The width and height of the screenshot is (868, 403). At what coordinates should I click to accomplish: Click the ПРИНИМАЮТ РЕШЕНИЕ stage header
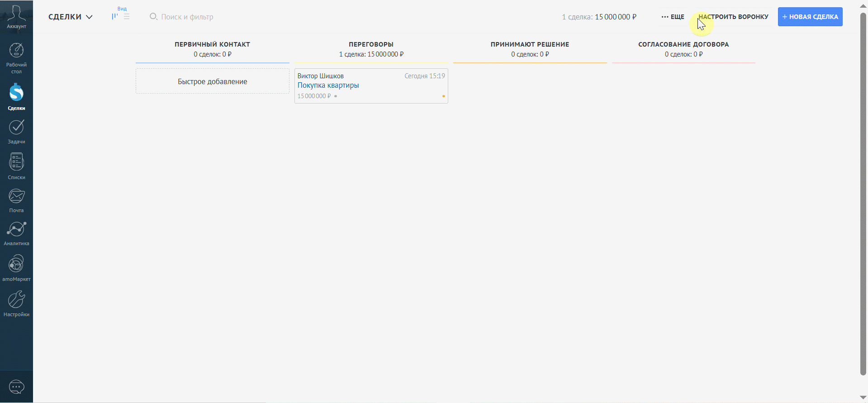click(x=530, y=44)
